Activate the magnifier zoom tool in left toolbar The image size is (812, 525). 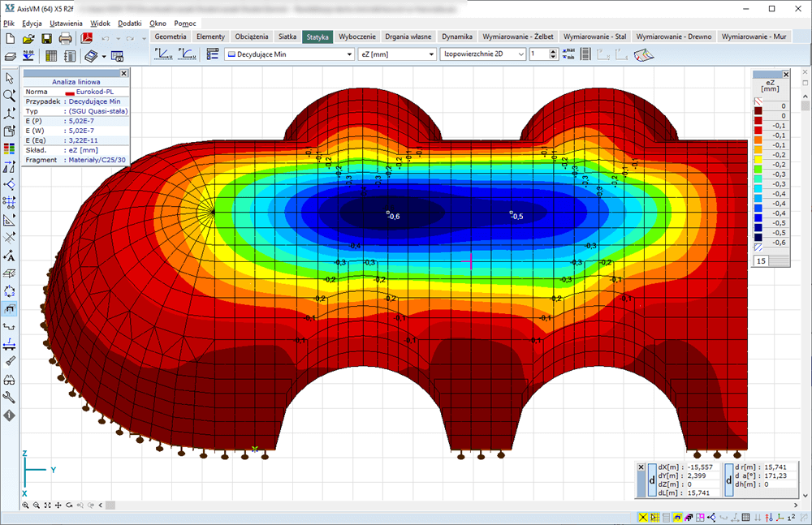(x=10, y=96)
